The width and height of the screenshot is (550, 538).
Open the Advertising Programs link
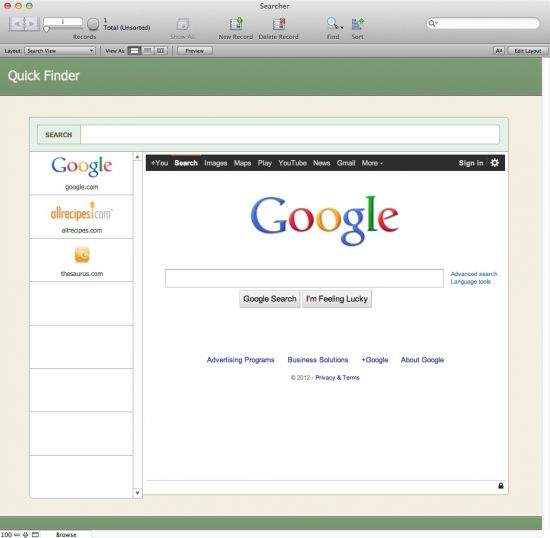[240, 360]
